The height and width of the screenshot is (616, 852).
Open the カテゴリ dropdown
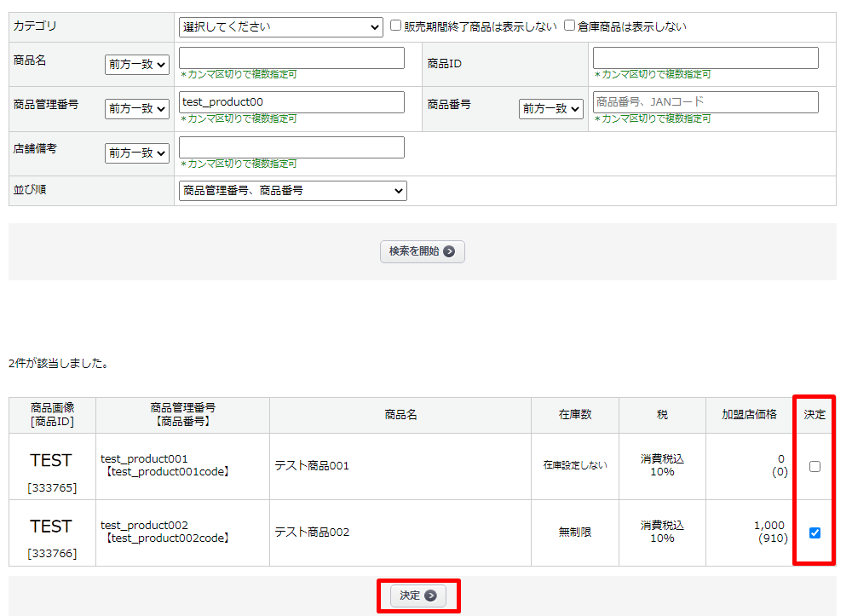click(x=281, y=27)
